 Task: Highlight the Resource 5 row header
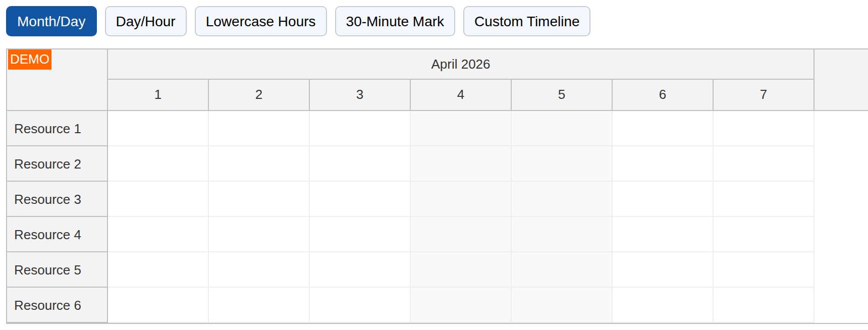tap(48, 270)
